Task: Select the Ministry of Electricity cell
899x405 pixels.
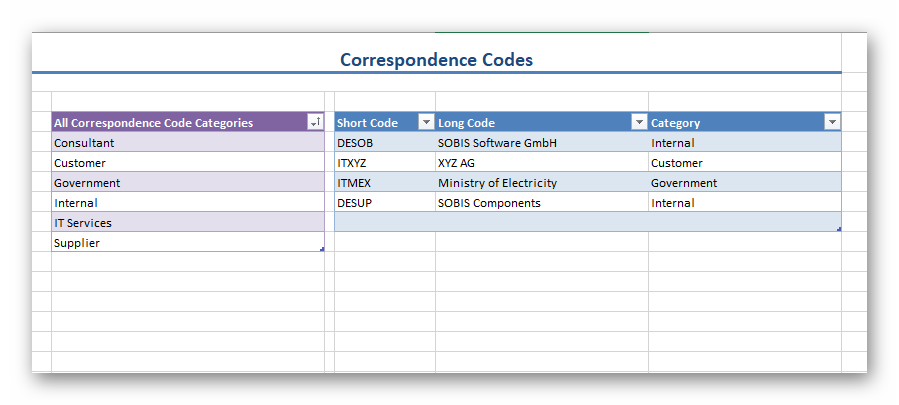Action: [x=541, y=183]
